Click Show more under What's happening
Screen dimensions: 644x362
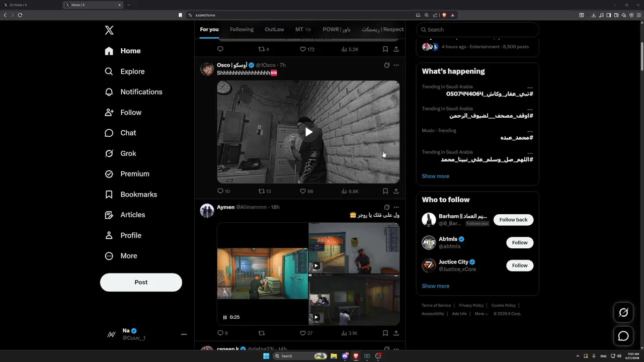click(x=435, y=176)
